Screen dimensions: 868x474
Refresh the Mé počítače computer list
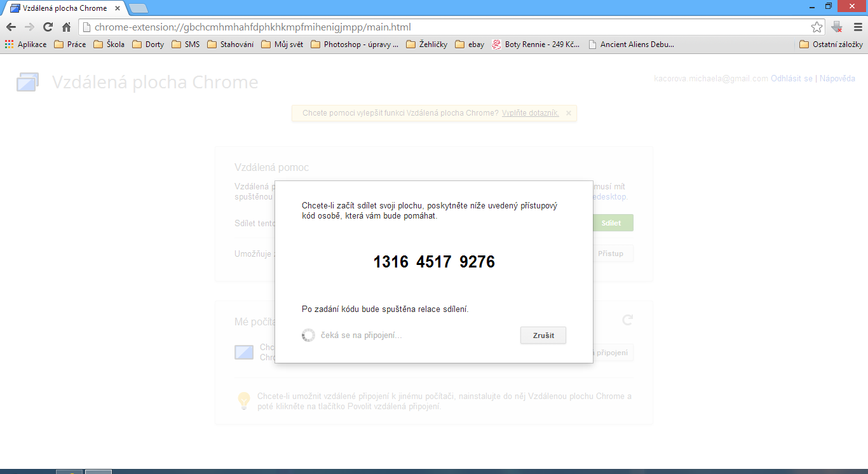click(x=627, y=320)
